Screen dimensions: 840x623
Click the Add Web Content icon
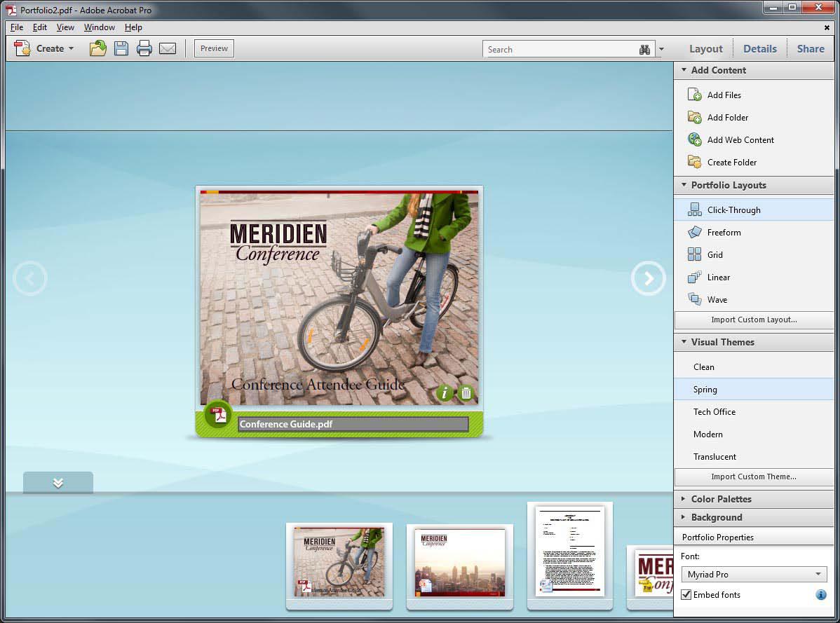pos(695,139)
